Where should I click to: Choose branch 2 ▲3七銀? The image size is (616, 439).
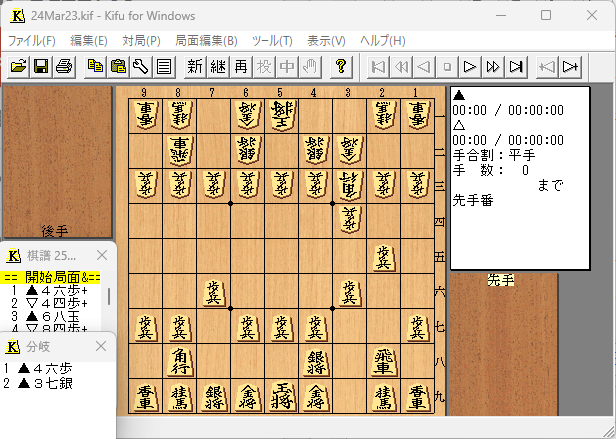tap(38, 383)
